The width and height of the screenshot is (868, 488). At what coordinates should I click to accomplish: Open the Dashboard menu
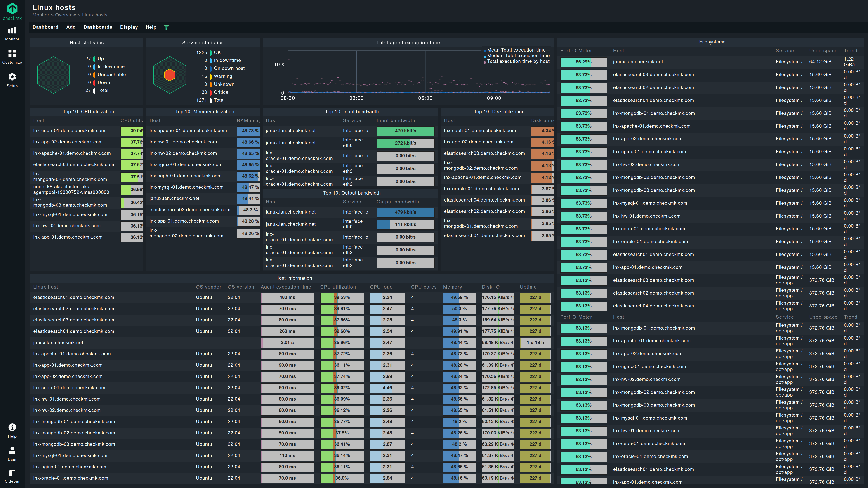tap(45, 27)
